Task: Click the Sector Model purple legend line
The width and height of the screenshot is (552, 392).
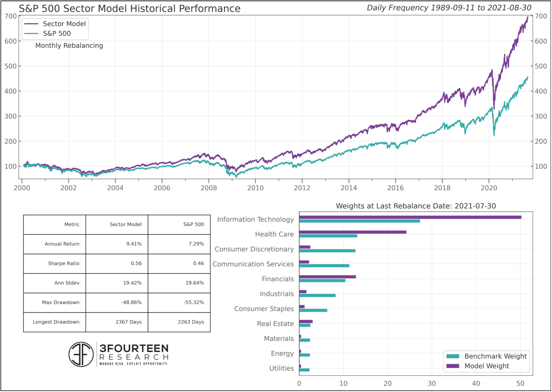Action: click(31, 24)
